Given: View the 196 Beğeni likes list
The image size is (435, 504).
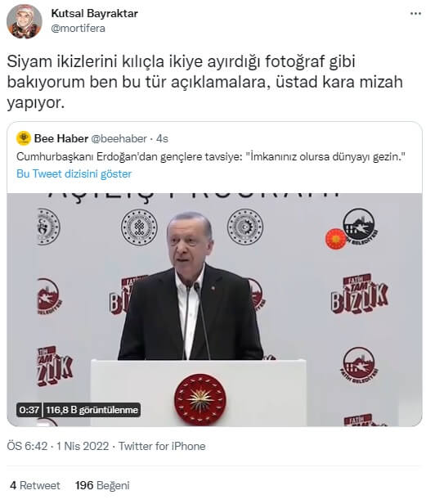Looking at the screenshot, I should coord(102,485).
